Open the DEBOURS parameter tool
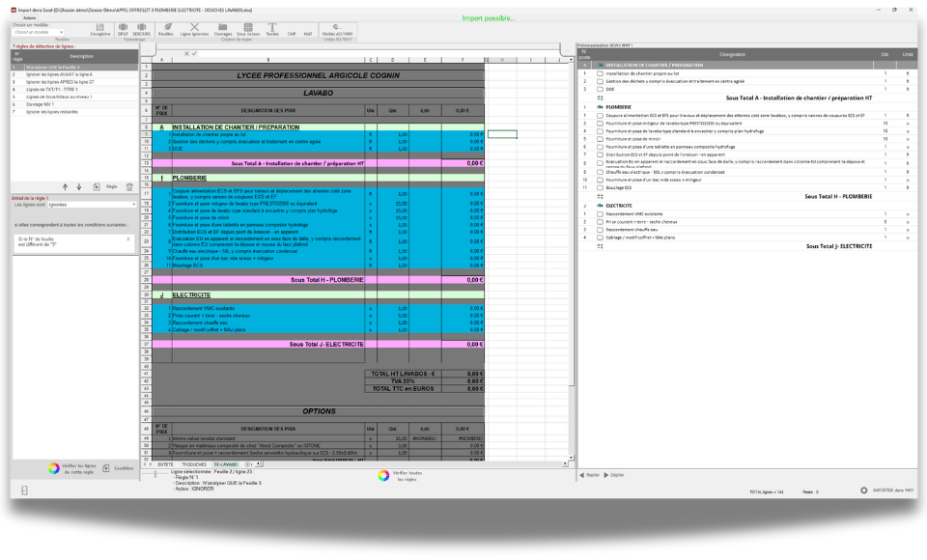This screenshot has height=560, width=927. tap(142, 30)
